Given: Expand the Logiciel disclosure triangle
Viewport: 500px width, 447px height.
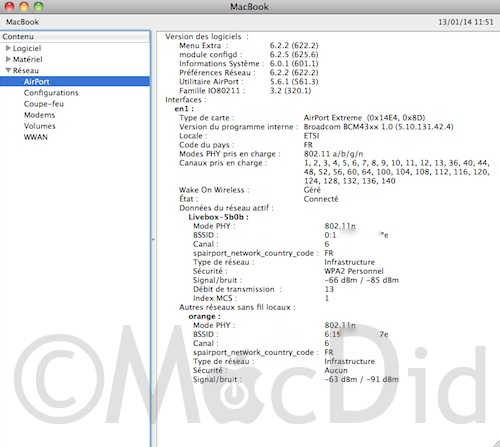Looking at the screenshot, I should click(x=8, y=48).
